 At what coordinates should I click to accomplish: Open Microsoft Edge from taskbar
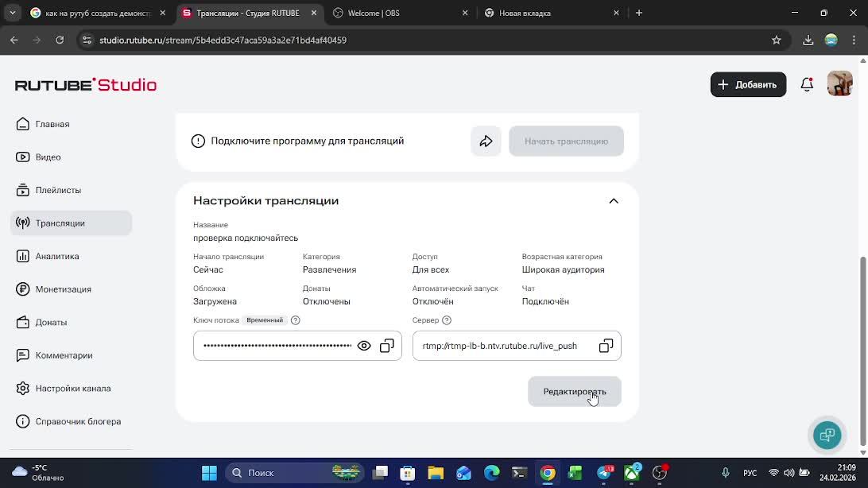[491, 473]
